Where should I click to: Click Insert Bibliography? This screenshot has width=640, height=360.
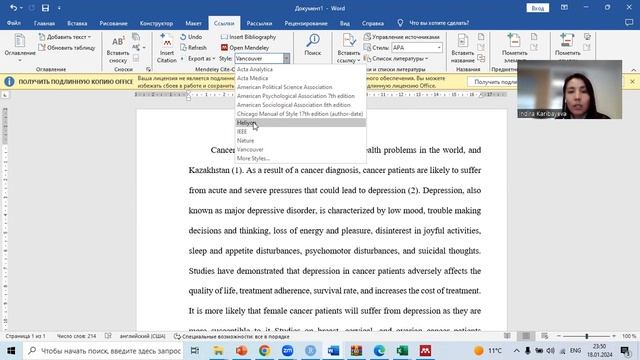click(248, 37)
